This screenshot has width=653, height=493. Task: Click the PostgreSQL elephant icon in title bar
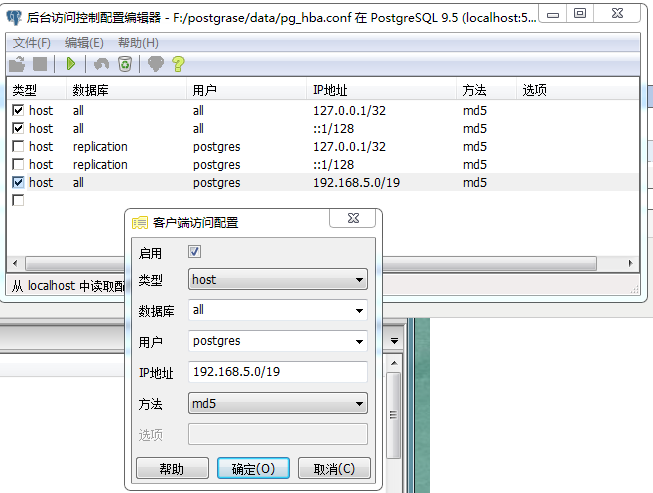coord(14,17)
